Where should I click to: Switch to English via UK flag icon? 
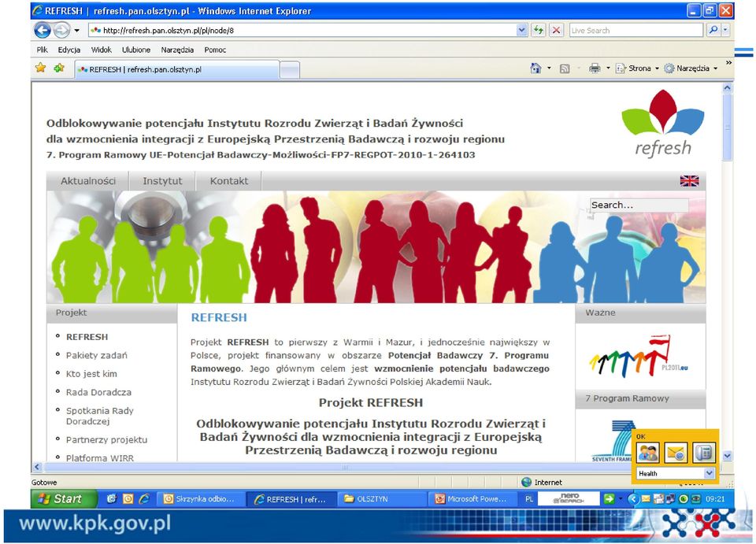[690, 181]
